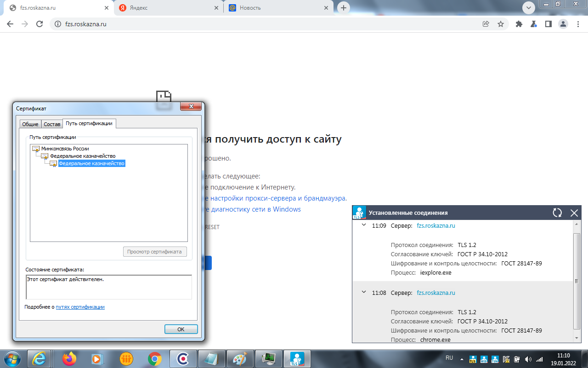Open the Windows Start menu

pyautogui.click(x=12, y=359)
